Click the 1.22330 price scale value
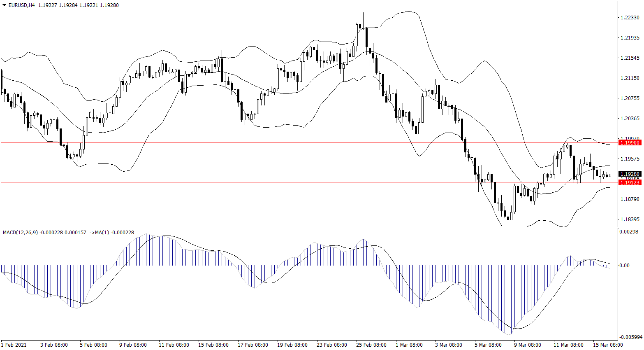The height and width of the screenshot is (350, 644). click(x=630, y=18)
